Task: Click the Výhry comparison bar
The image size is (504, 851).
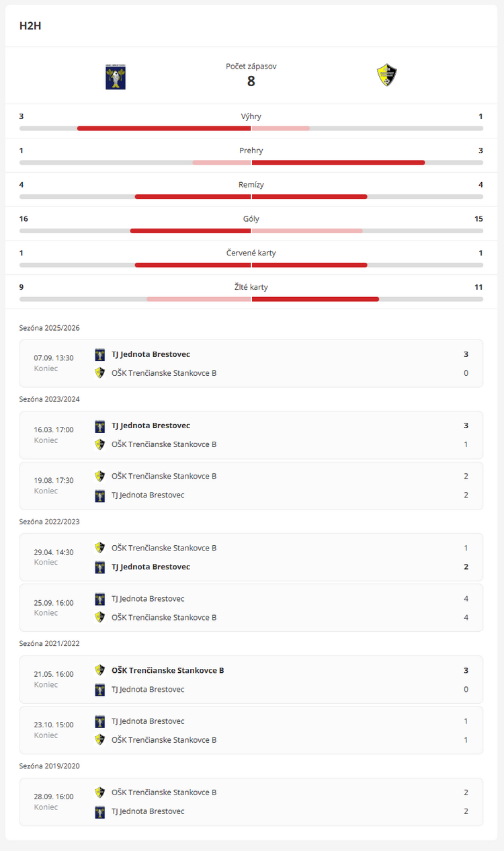Action: 251,128
